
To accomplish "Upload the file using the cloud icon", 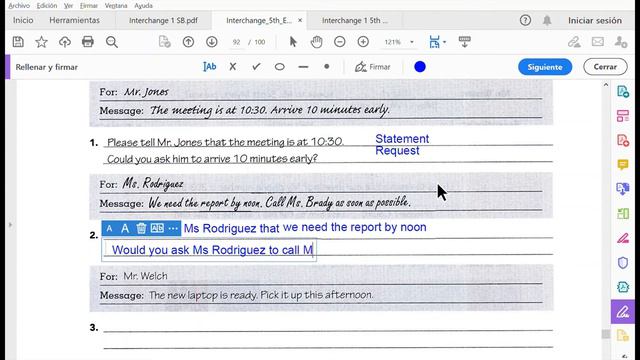I will tap(64, 42).
